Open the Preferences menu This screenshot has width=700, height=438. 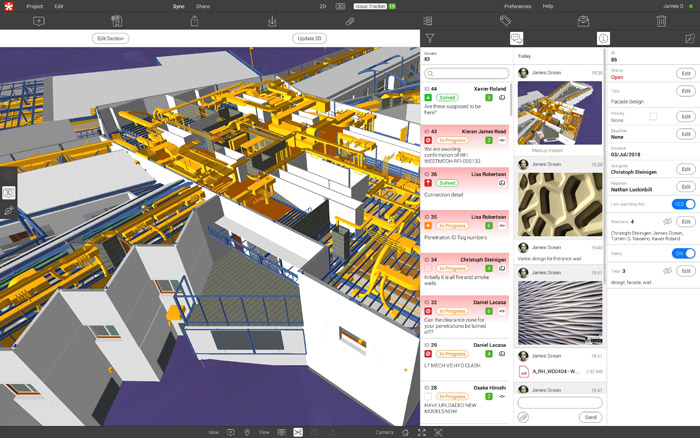517,6
